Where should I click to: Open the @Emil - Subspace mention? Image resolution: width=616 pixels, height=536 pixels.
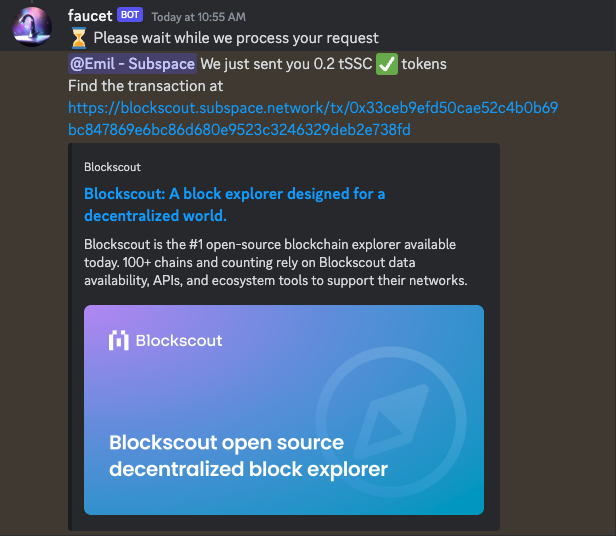[132, 64]
